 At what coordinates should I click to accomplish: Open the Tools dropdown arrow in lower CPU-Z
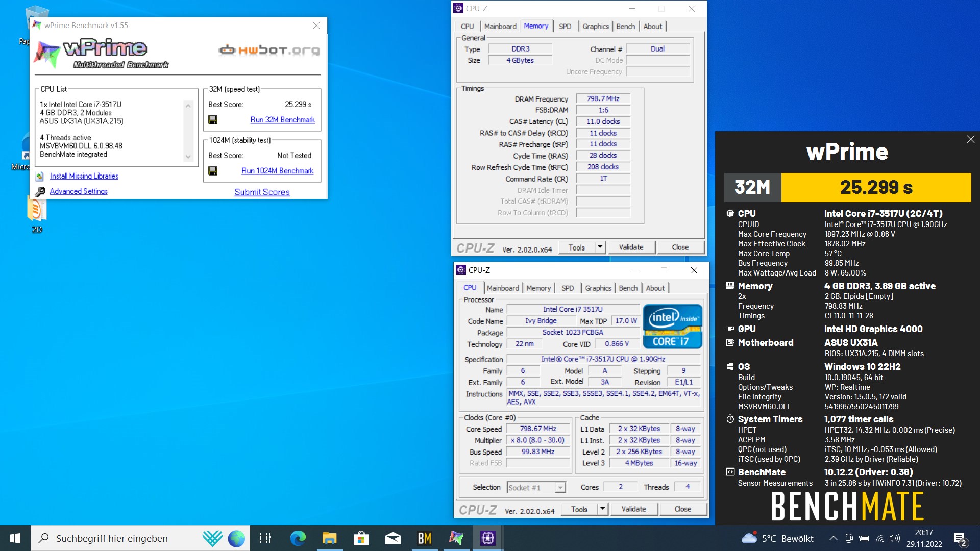[603, 509]
